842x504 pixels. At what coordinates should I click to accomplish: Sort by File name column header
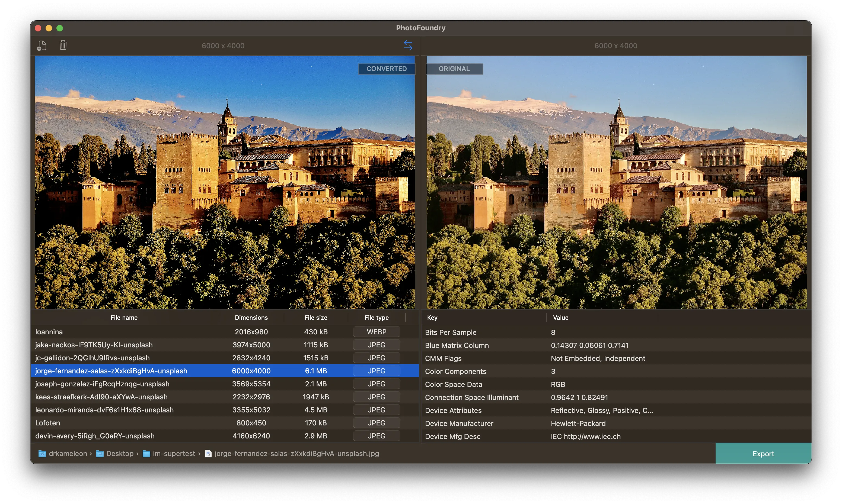click(124, 318)
